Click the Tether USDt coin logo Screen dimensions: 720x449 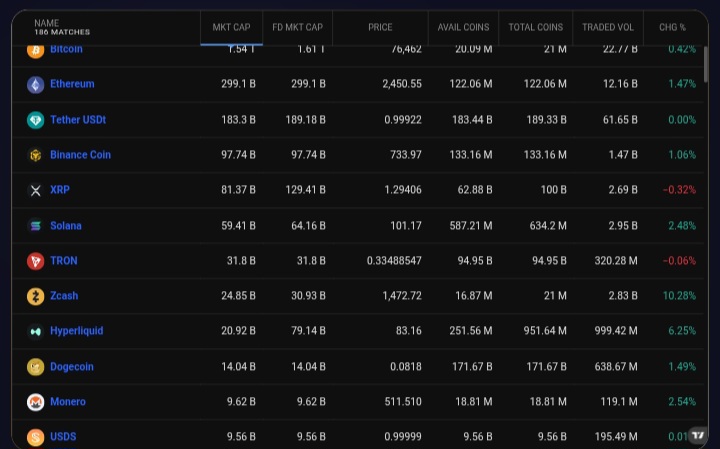click(x=35, y=120)
